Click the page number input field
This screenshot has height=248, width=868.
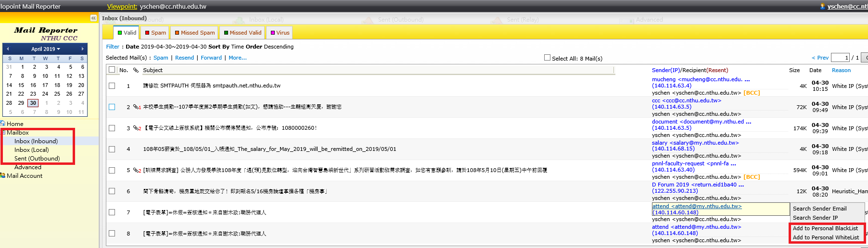(840, 58)
